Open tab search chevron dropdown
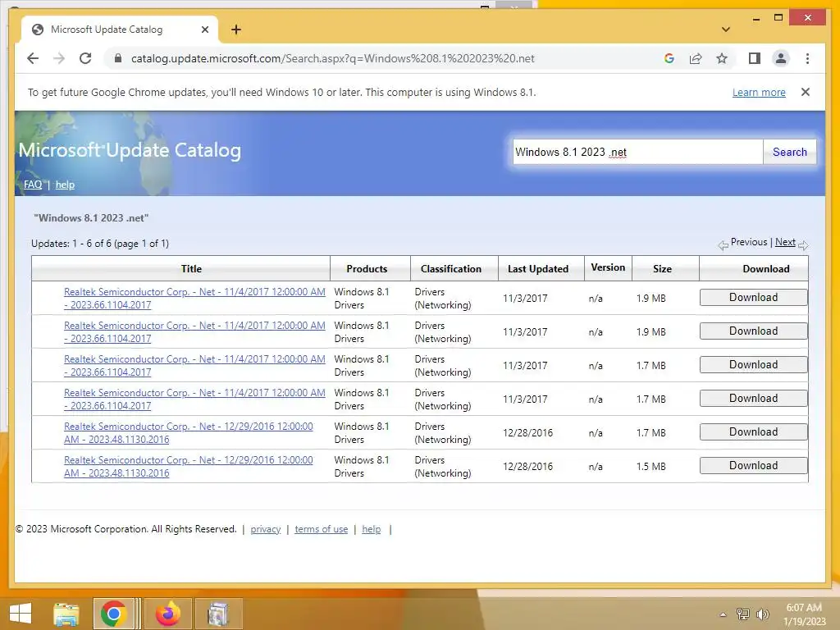Screen dimensions: 840x630 click(726, 30)
